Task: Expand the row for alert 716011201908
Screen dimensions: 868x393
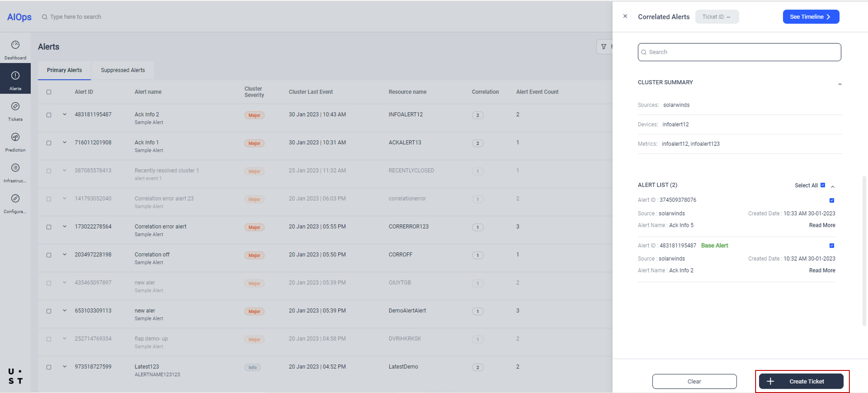Action: coord(65,143)
